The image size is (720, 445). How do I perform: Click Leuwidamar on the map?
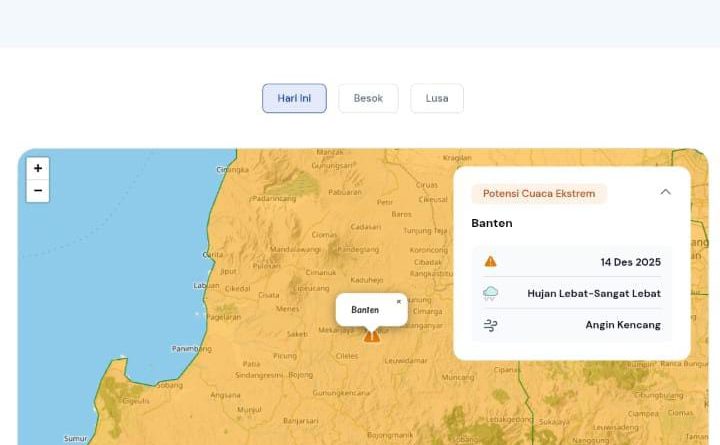click(x=404, y=360)
